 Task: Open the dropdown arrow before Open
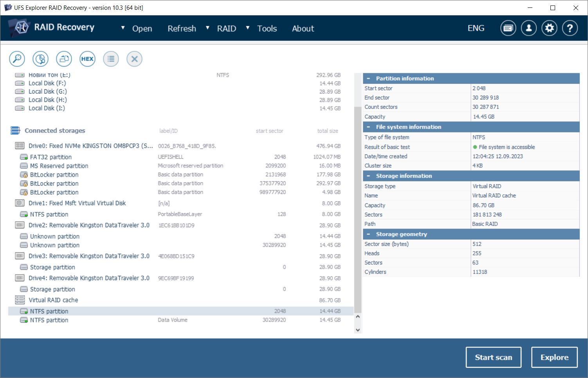[x=123, y=28]
